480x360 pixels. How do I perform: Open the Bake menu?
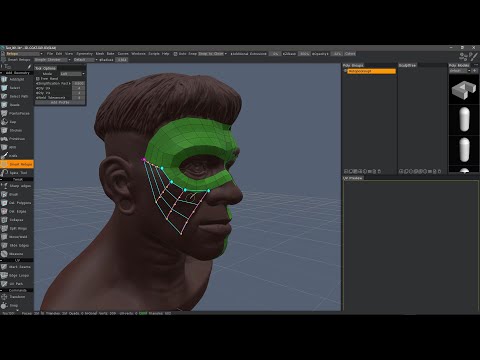(x=111, y=54)
